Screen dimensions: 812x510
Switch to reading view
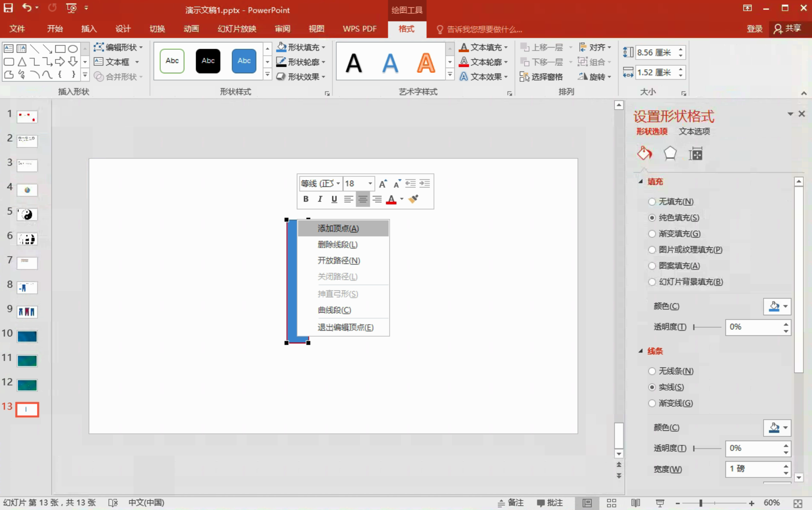coord(636,503)
